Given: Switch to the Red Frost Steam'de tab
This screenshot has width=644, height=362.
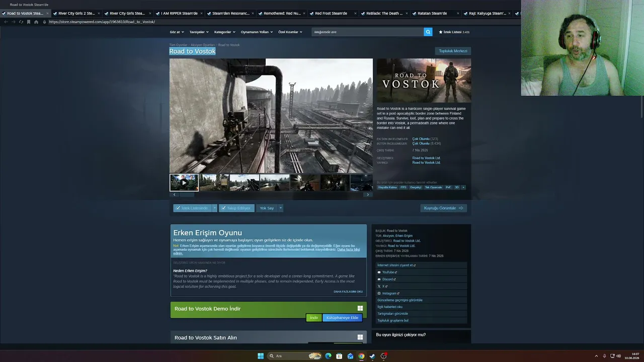Looking at the screenshot, I should click(x=333, y=14).
